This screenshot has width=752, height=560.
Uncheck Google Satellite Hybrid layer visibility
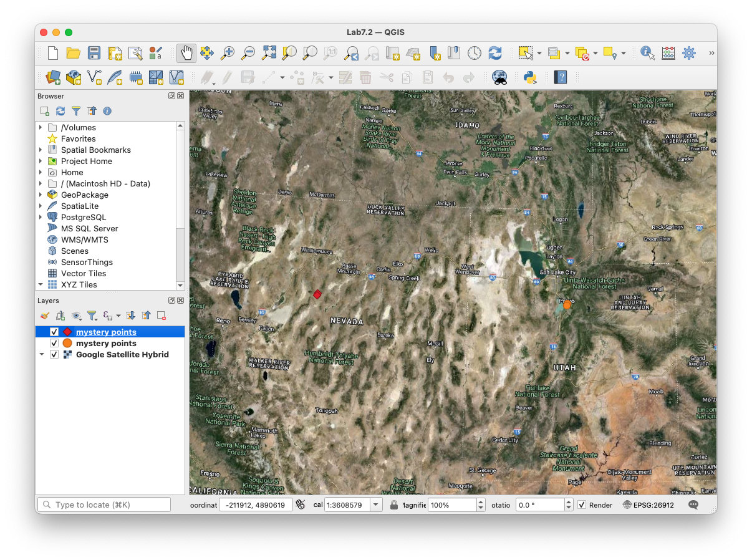pyautogui.click(x=54, y=355)
